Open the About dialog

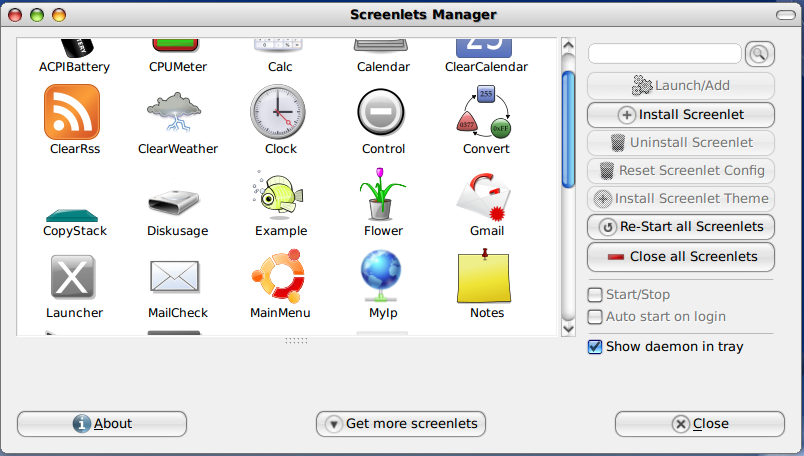(102, 424)
